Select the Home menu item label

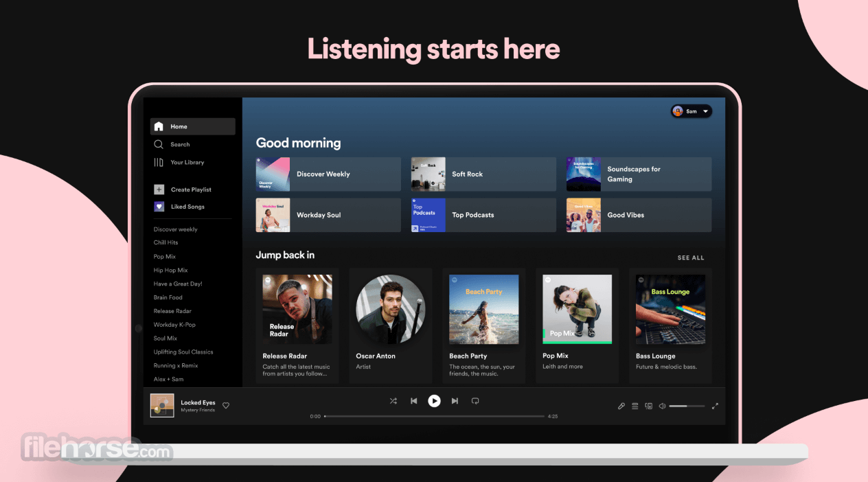click(179, 126)
